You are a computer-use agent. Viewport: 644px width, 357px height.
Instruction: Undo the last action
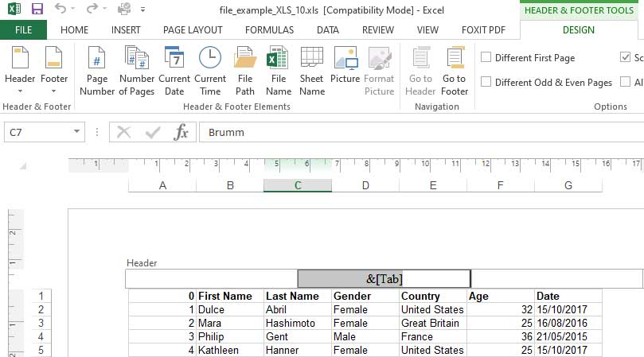pos(60,9)
